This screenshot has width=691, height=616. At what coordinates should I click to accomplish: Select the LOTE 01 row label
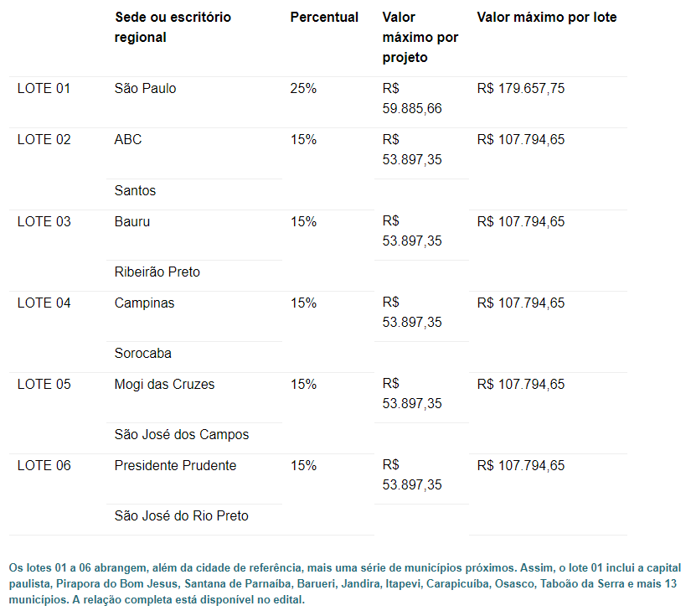point(44,89)
